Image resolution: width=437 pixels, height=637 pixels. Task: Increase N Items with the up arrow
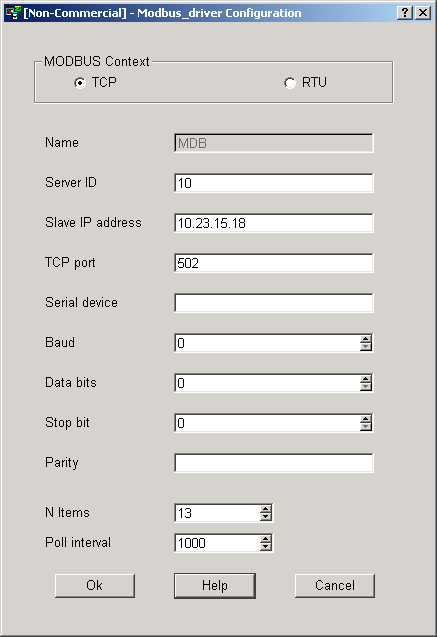[x=266, y=509]
